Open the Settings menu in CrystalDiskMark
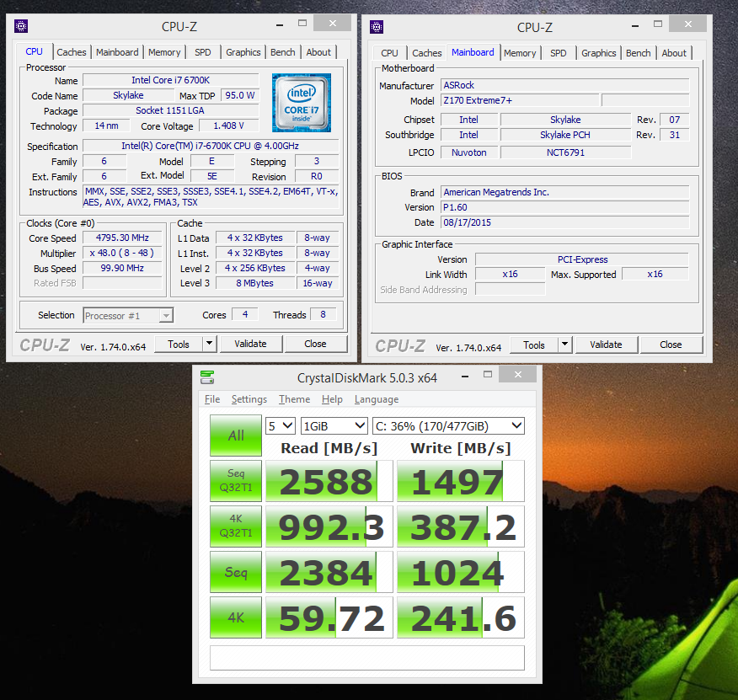The width and height of the screenshot is (738, 700). (x=249, y=399)
